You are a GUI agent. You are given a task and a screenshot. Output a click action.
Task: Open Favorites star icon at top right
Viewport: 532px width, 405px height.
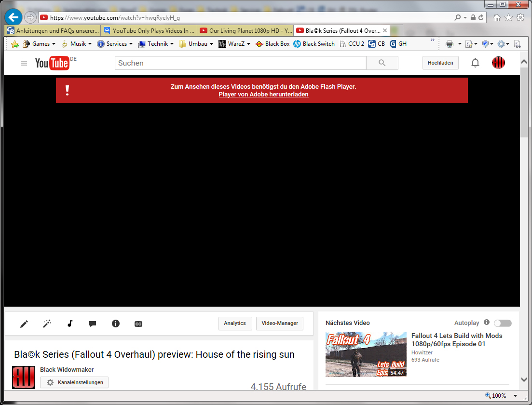508,18
